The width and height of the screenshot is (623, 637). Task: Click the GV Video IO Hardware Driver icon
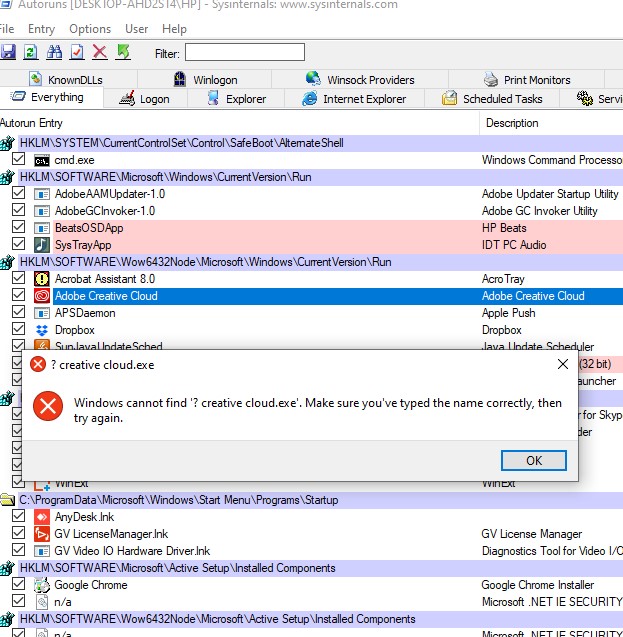coord(41,551)
